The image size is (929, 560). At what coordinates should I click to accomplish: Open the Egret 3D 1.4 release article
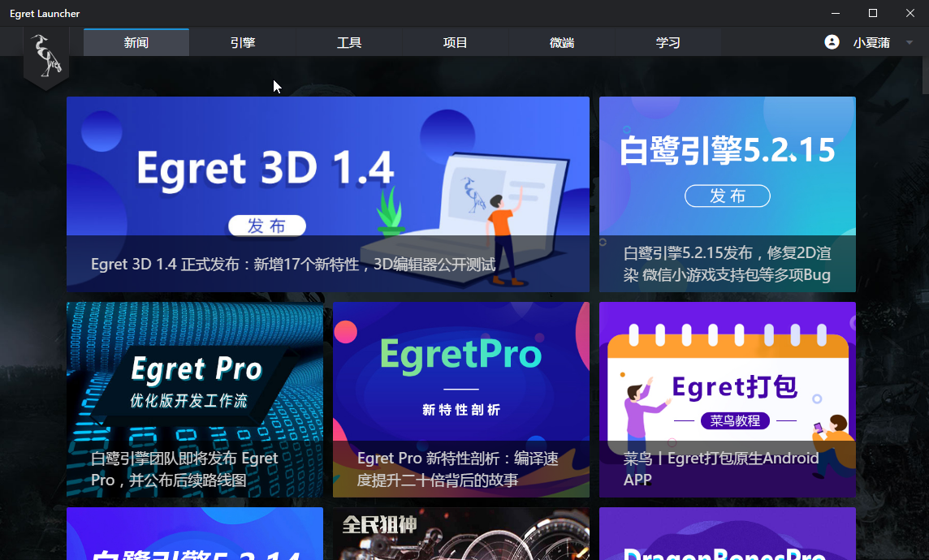coord(327,194)
